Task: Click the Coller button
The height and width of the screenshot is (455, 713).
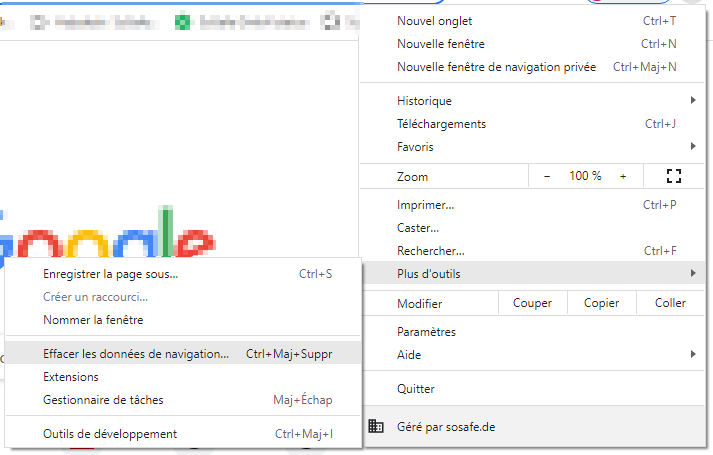Action: [x=670, y=303]
